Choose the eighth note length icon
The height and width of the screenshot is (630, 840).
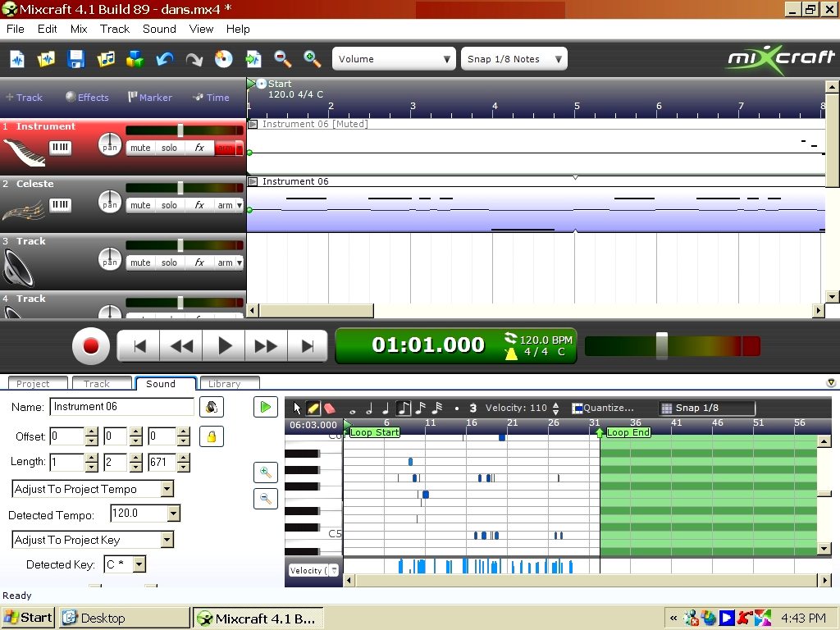[404, 409]
